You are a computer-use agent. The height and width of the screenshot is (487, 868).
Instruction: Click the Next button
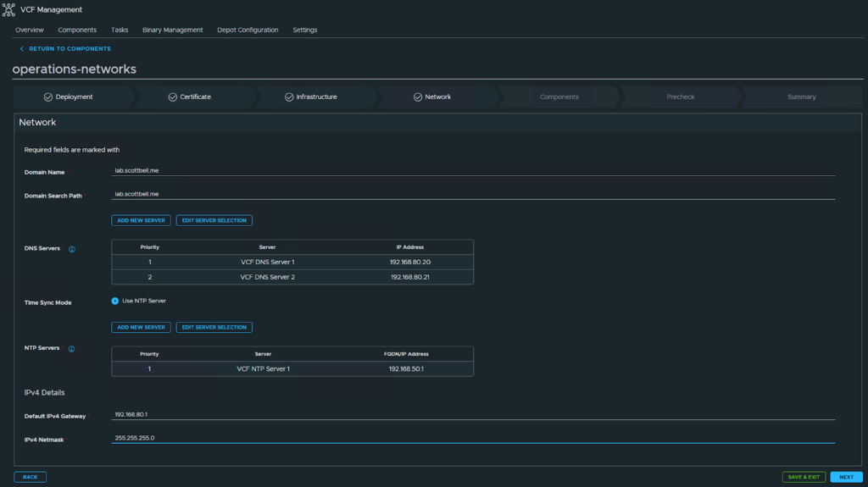pos(847,477)
